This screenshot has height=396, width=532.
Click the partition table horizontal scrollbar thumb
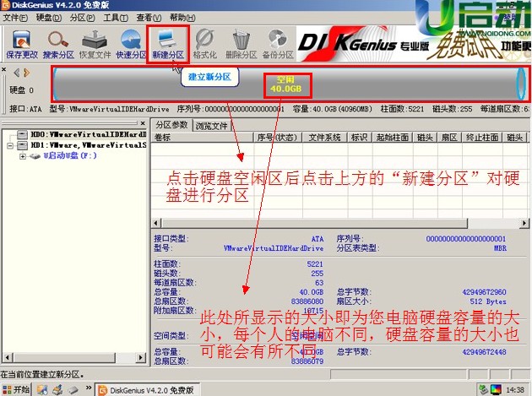(x=314, y=223)
